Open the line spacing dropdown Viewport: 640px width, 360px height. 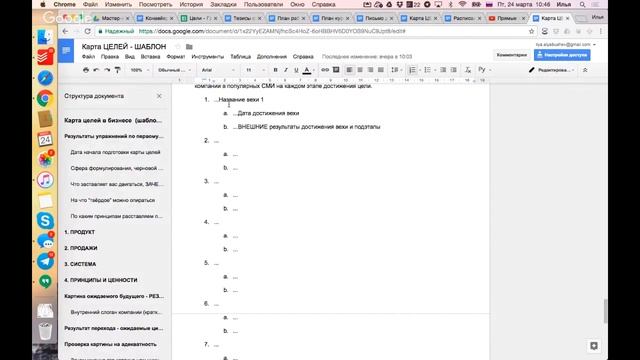tap(396, 70)
